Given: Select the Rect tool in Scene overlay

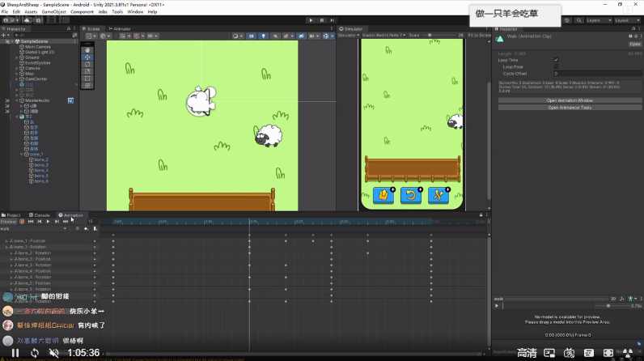Looking at the screenshot, I should pos(87,79).
